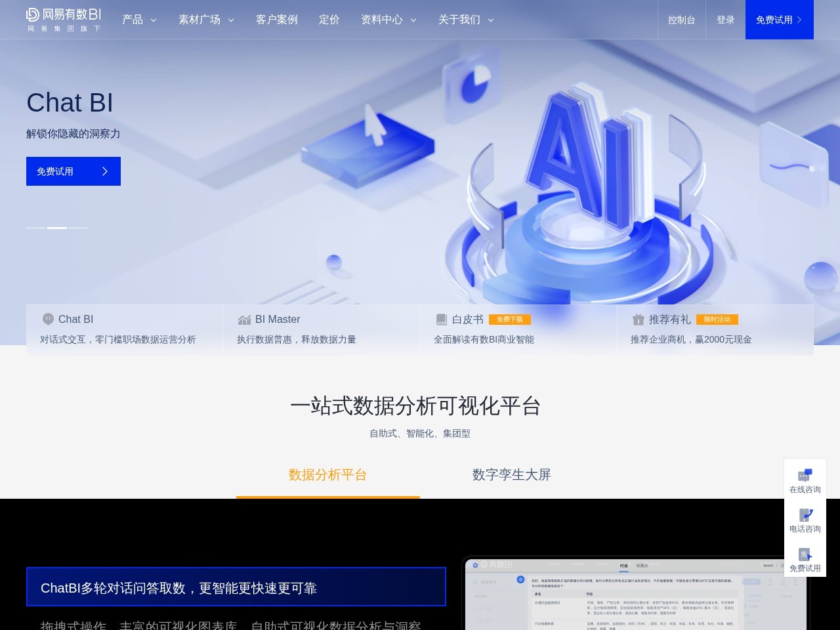This screenshot has height=630, width=840.
Task: Switch to the 数字孪生大屏 tab
Action: tap(512, 475)
